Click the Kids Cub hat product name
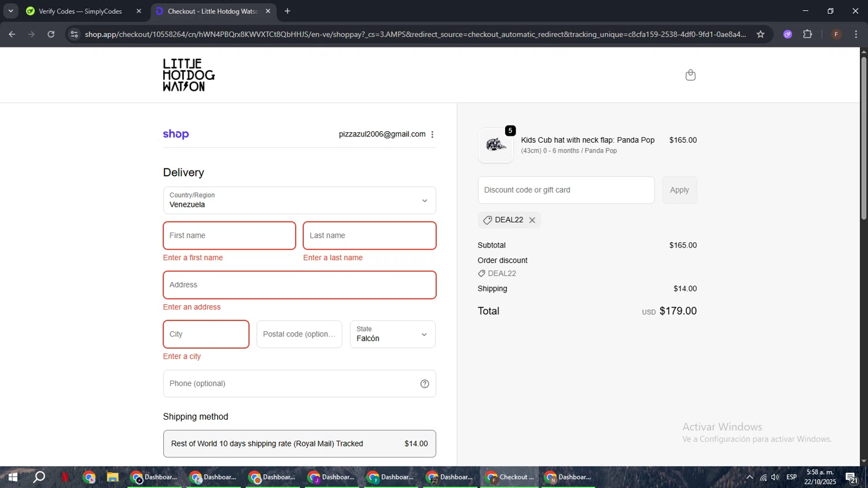This screenshot has width=868, height=488. point(587,140)
